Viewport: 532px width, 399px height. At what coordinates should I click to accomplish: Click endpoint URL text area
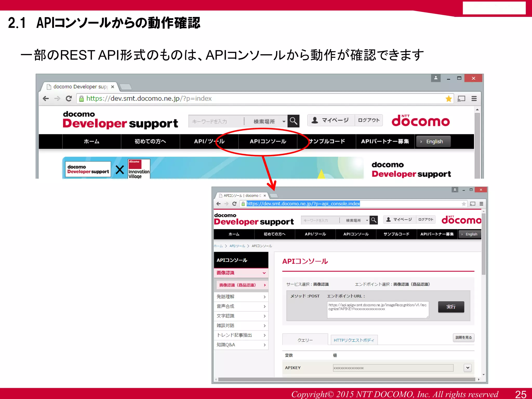pyautogui.click(x=378, y=310)
